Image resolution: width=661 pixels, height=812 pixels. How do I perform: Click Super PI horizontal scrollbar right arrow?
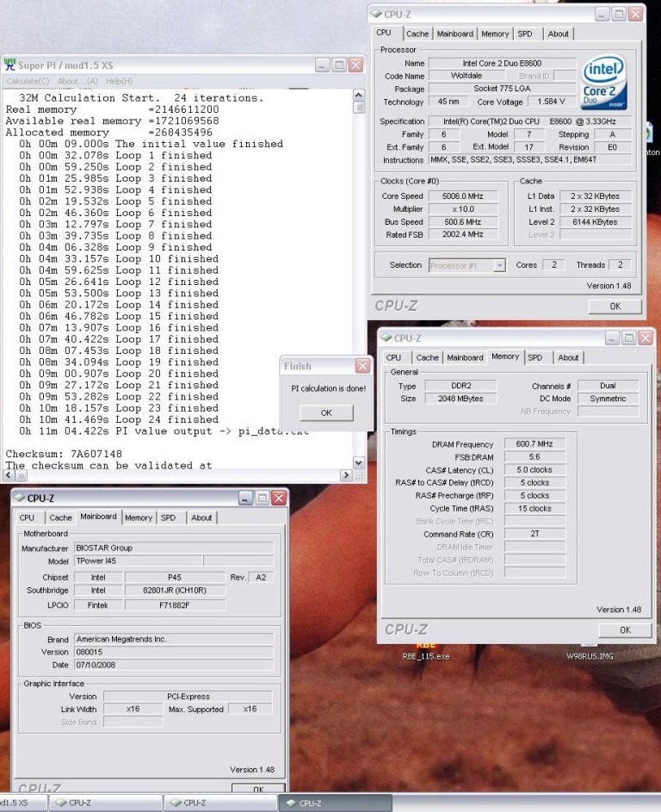tap(346, 474)
